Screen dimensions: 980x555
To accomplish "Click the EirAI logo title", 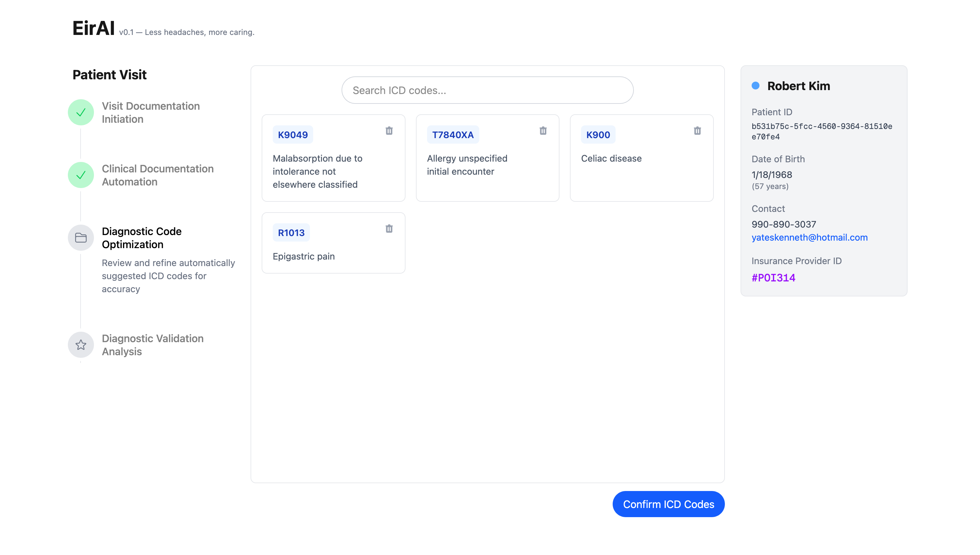I will click(93, 29).
